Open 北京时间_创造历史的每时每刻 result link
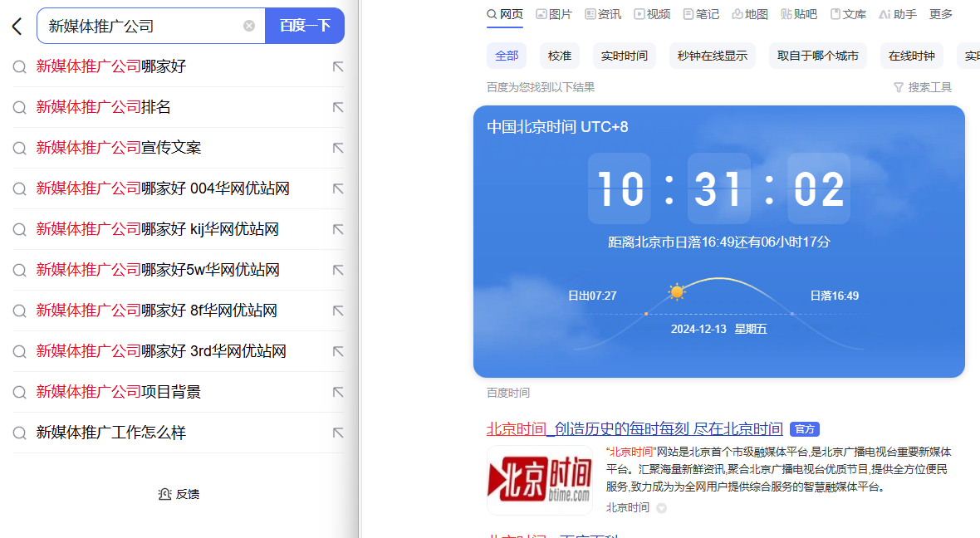The image size is (980, 538). 635,428
